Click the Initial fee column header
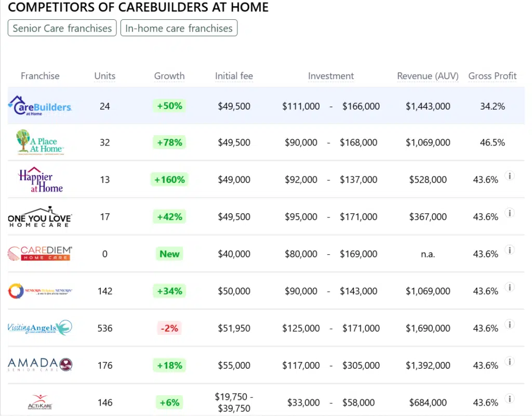532x416 pixels. point(234,76)
